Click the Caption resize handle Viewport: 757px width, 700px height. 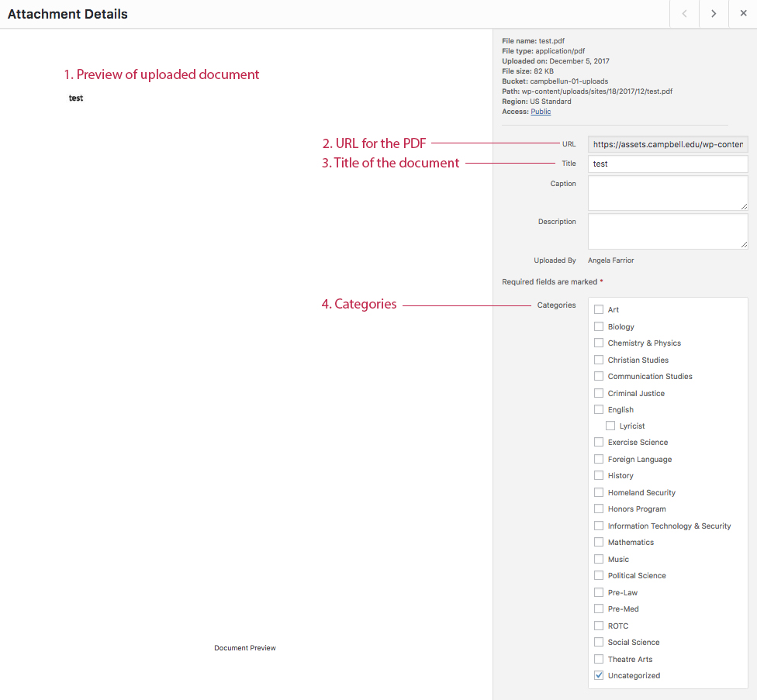pyautogui.click(x=744, y=206)
